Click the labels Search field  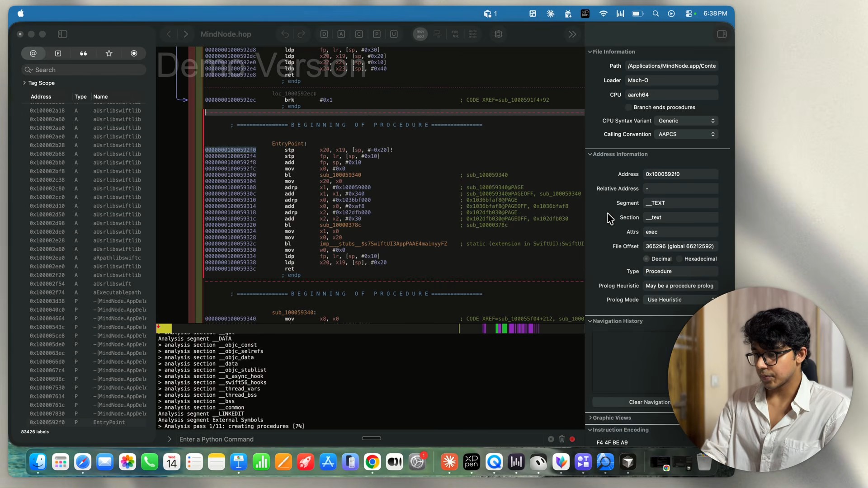click(x=84, y=70)
